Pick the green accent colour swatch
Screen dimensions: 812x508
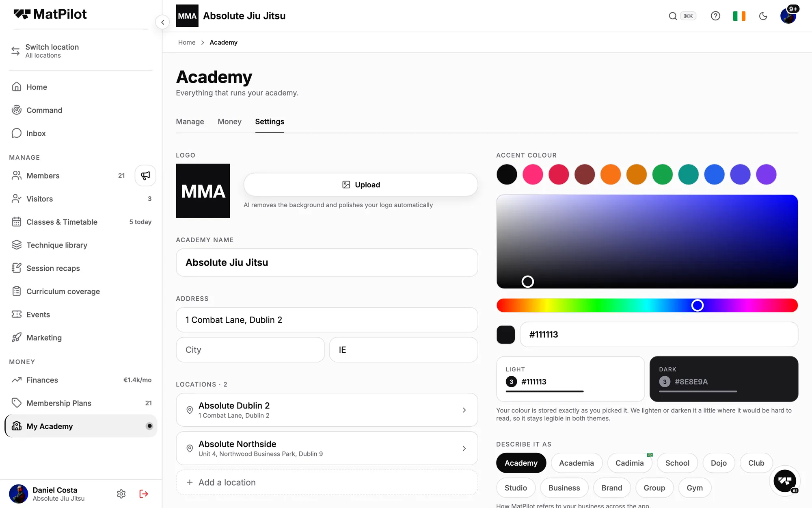tap(662, 175)
